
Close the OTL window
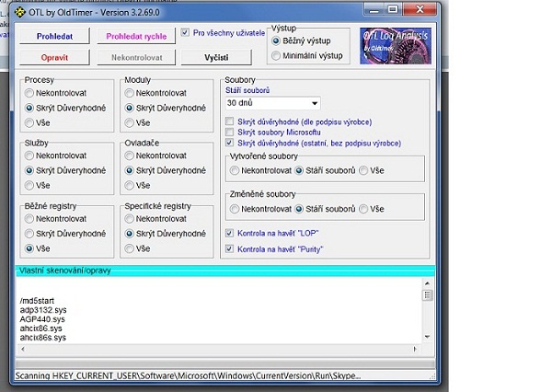click(420, 9)
